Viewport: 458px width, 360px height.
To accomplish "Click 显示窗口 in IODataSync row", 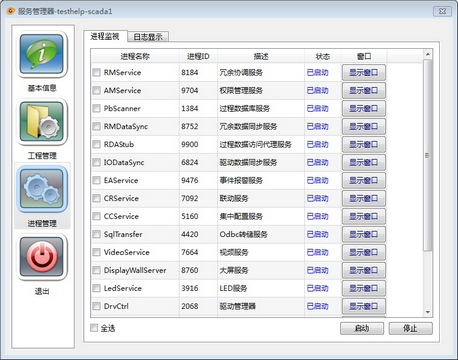I will [x=364, y=162].
